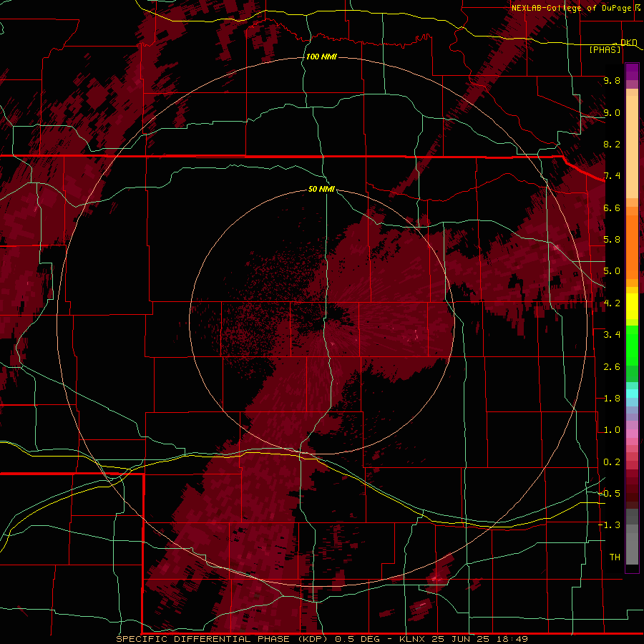Click the 3.4 color scale value
The width and height of the screenshot is (644, 644).
tap(612, 335)
